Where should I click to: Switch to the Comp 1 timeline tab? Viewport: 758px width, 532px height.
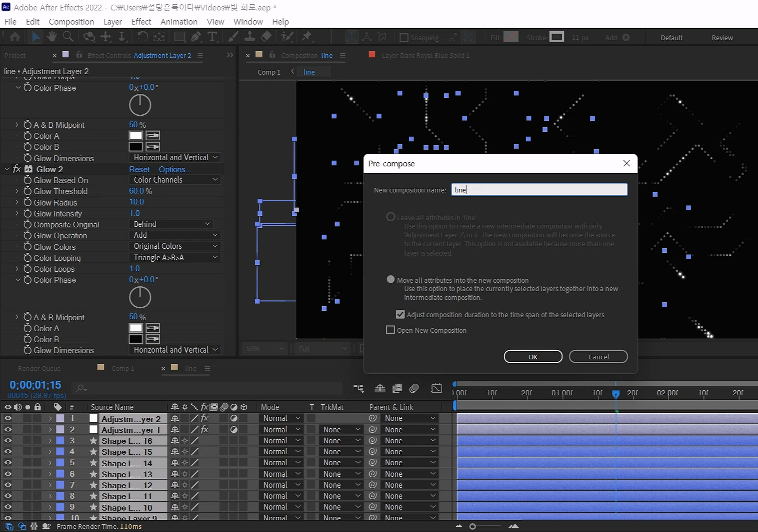pyautogui.click(x=123, y=368)
